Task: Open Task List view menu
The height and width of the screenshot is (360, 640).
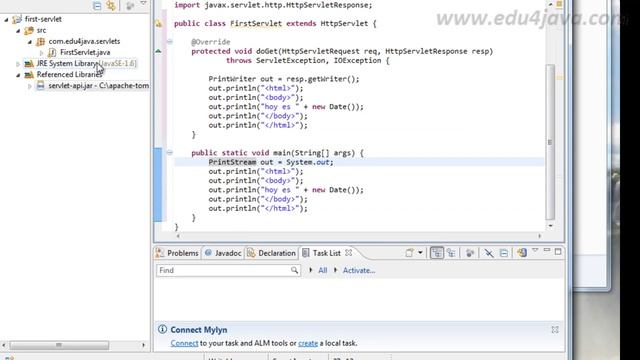Action: [535, 250]
